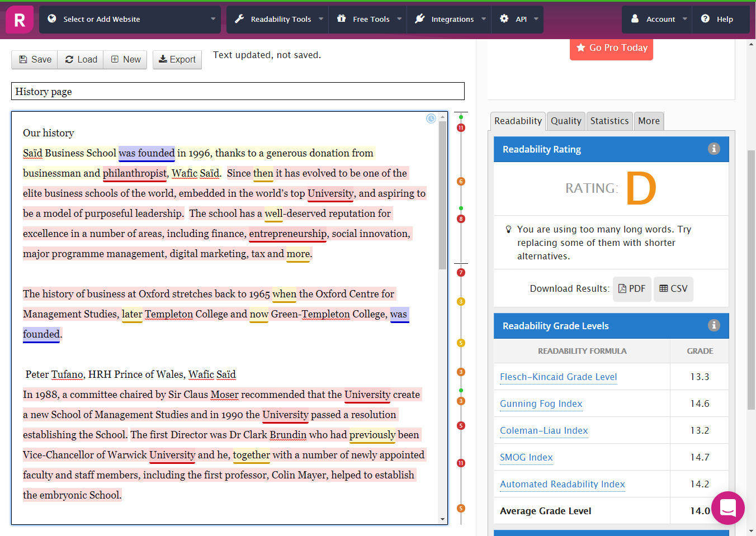The height and width of the screenshot is (536, 756).
Task: Open the Account dropdown arrow
Action: 685,19
